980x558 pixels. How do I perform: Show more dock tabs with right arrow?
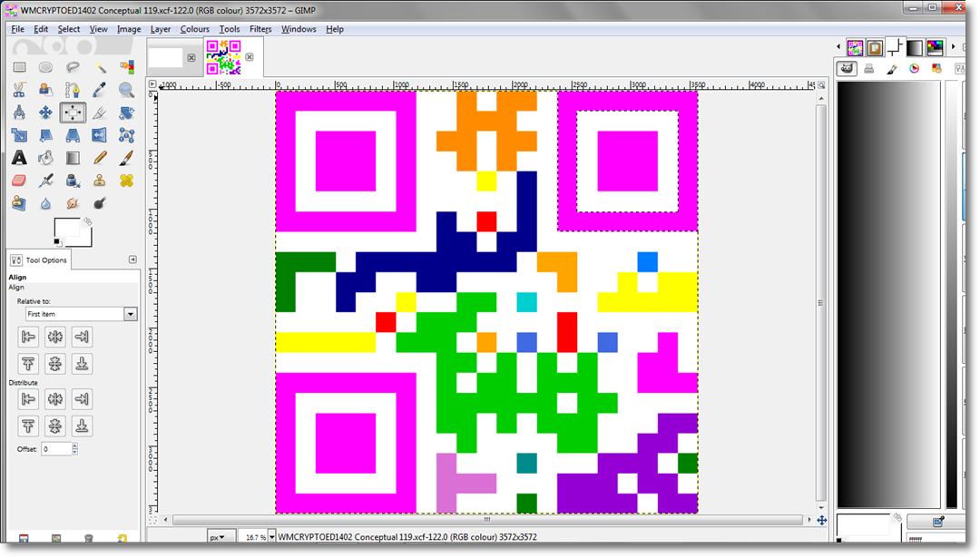pyautogui.click(x=953, y=47)
